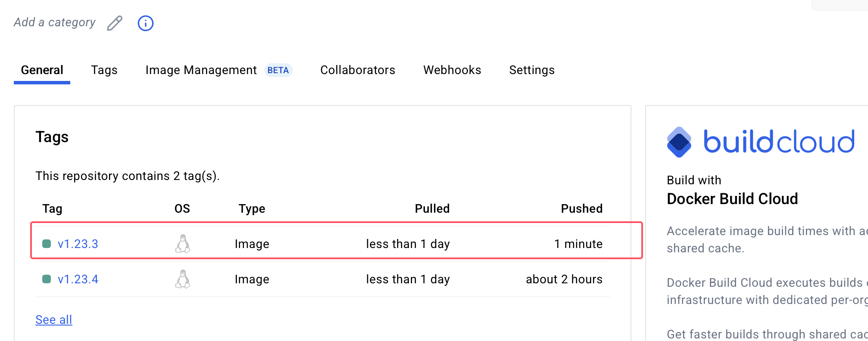The height and width of the screenshot is (341, 868).
Task: Open the Image Management tab
Action: point(201,70)
